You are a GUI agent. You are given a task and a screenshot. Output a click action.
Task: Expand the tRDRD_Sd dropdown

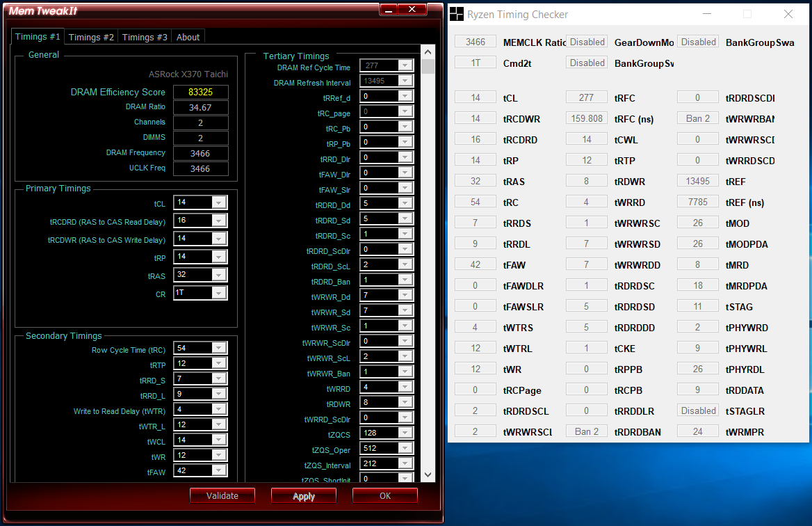pos(405,218)
